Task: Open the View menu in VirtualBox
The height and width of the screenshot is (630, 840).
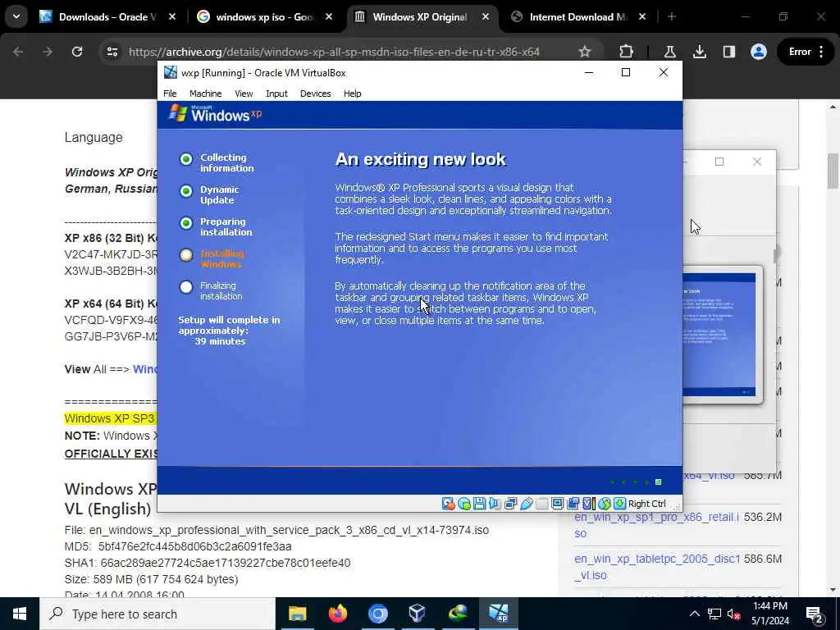Action: pos(243,94)
